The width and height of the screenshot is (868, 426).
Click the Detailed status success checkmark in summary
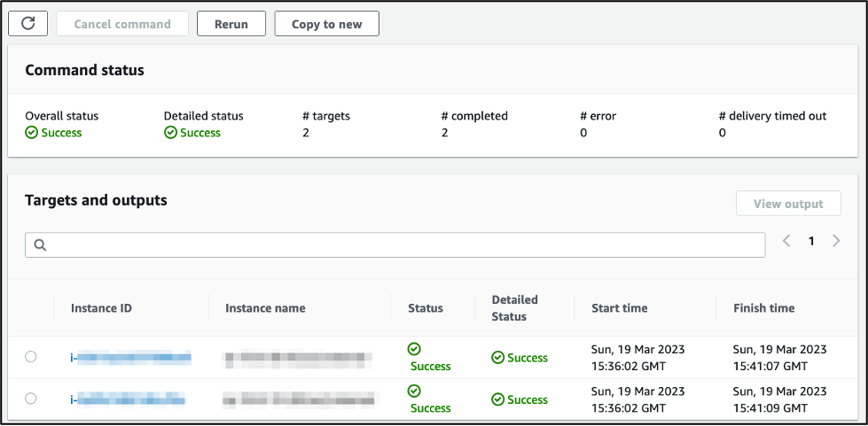tap(170, 133)
